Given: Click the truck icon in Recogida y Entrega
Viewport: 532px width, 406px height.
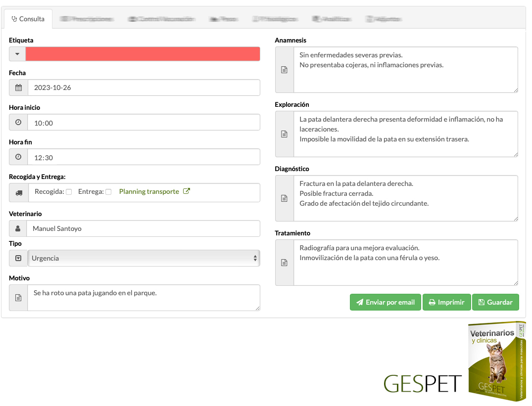Looking at the screenshot, I should 19,193.
